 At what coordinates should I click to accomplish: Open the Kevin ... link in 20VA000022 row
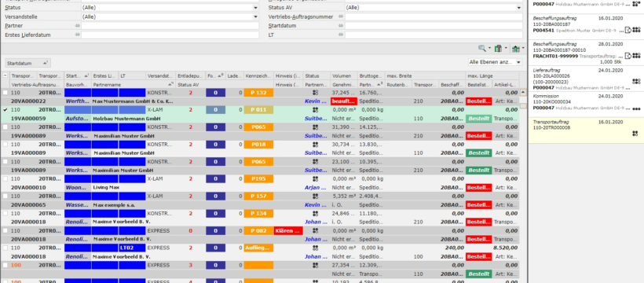(316, 101)
